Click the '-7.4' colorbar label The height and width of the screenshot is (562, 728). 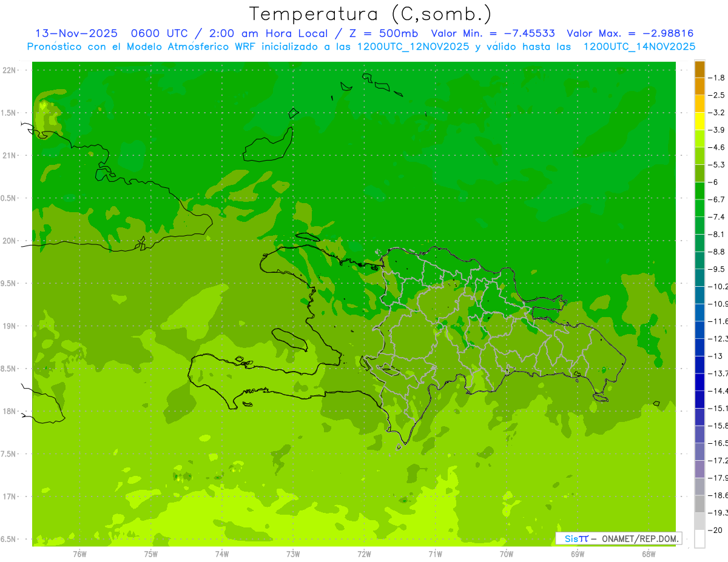[x=717, y=217]
